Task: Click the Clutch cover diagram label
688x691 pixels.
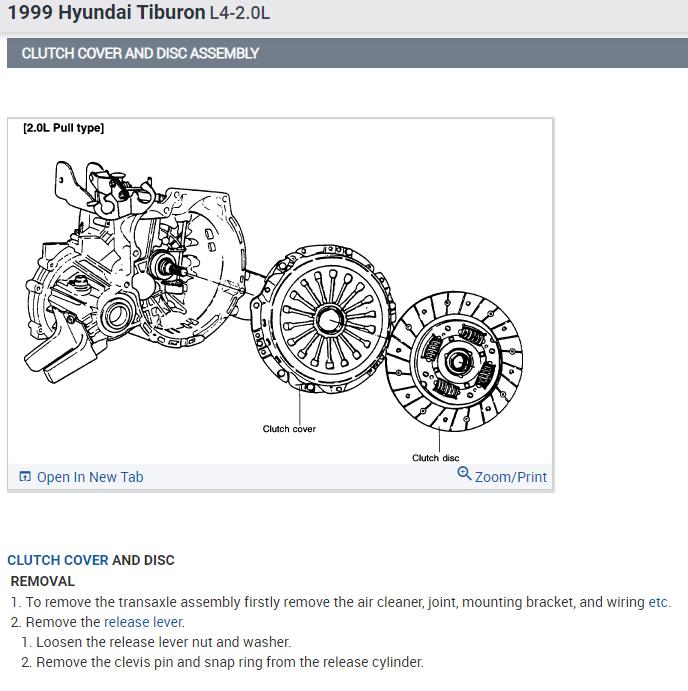Action: coord(289,429)
